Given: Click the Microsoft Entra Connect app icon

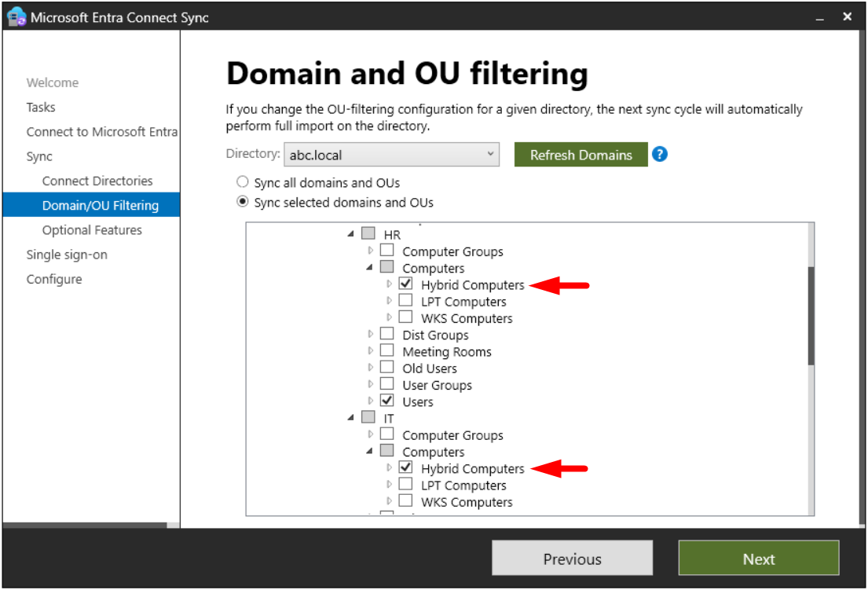Looking at the screenshot, I should [x=16, y=16].
